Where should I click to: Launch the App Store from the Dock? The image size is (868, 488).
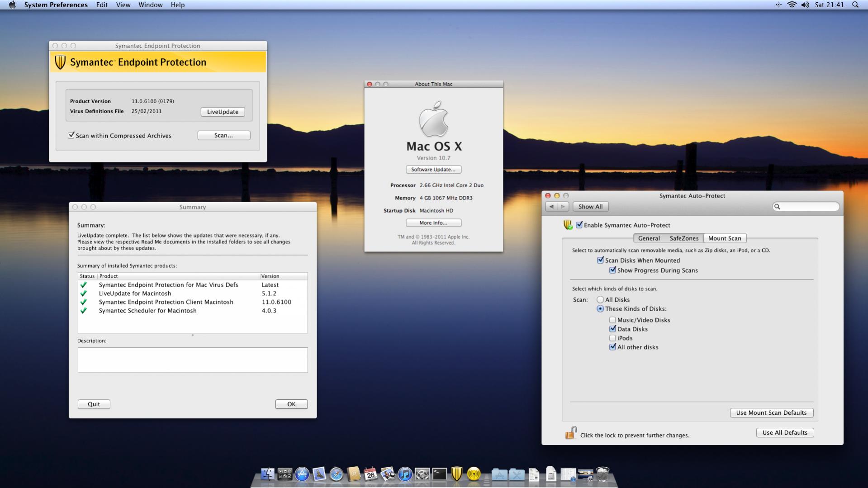coord(302,474)
